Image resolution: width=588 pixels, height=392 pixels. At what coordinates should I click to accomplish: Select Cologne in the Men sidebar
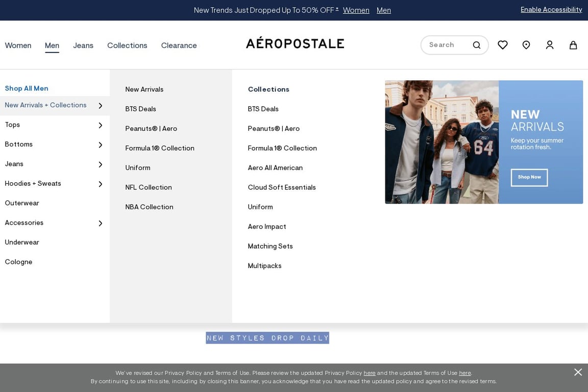(x=18, y=262)
